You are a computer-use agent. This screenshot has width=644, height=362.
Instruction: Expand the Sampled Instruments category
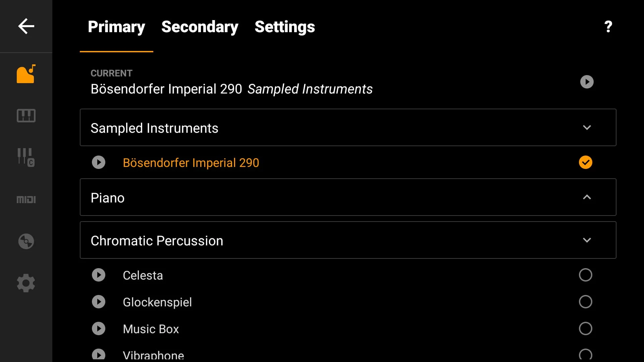tap(587, 127)
